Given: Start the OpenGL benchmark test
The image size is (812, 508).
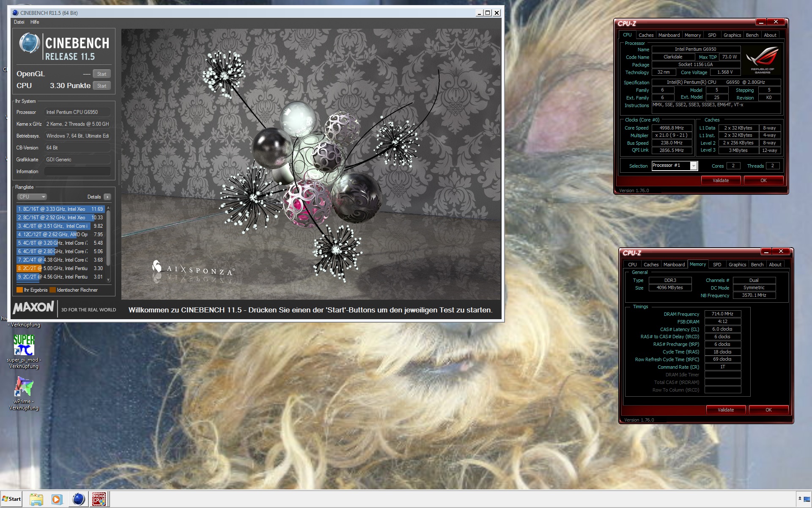Looking at the screenshot, I should (x=101, y=74).
